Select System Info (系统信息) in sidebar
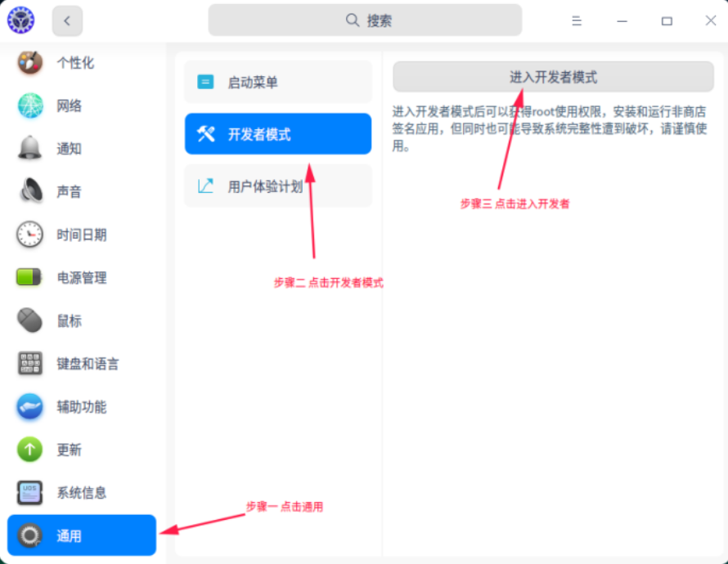The width and height of the screenshot is (728, 564). click(81, 493)
